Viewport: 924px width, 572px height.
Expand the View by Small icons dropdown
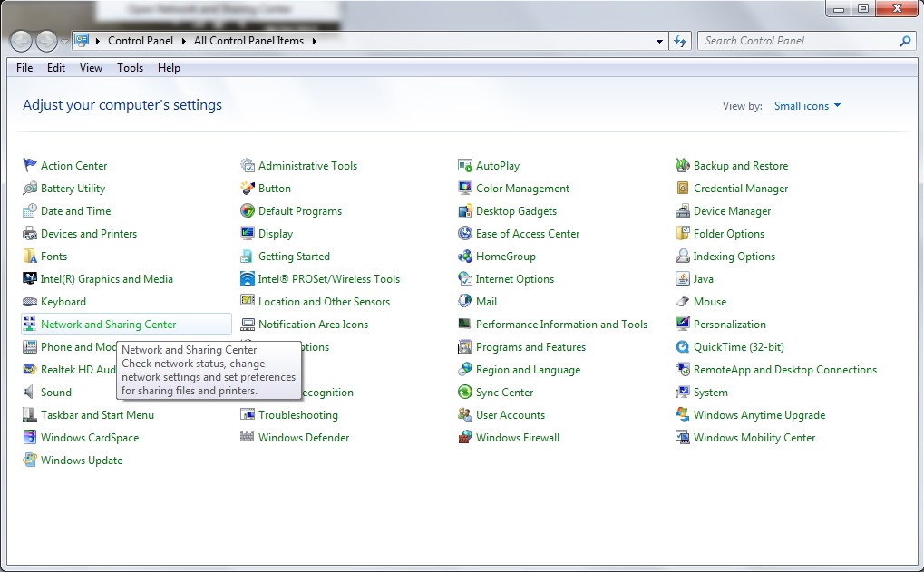click(x=806, y=105)
